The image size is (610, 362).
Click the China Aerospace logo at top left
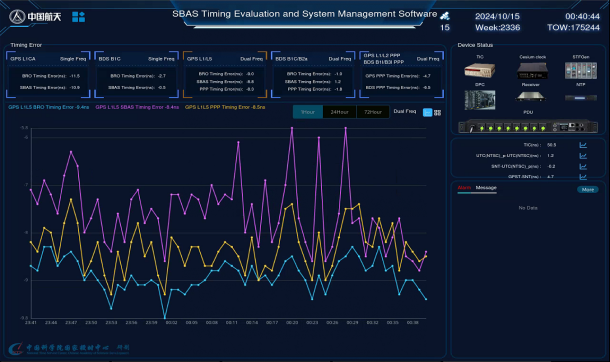(x=35, y=17)
